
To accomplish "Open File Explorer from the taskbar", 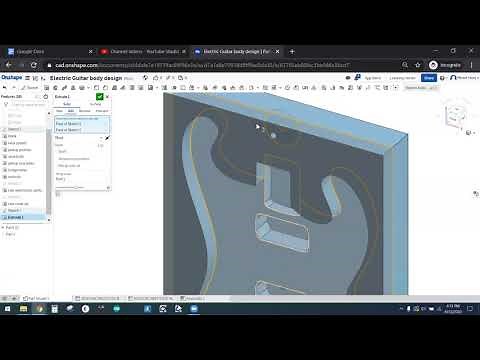I will click(23, 309).
